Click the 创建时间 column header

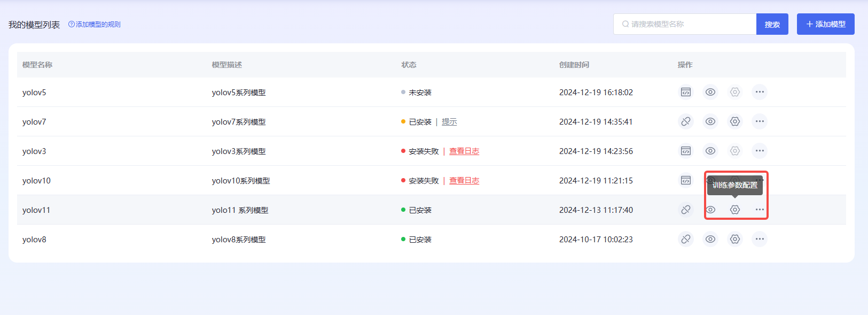tap(574, 65)
